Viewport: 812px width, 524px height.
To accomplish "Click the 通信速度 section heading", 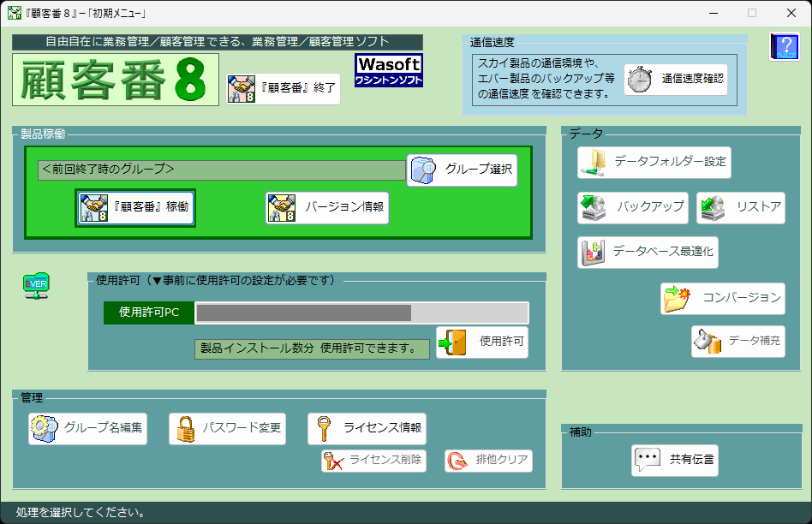I will [x=492, y=43].
